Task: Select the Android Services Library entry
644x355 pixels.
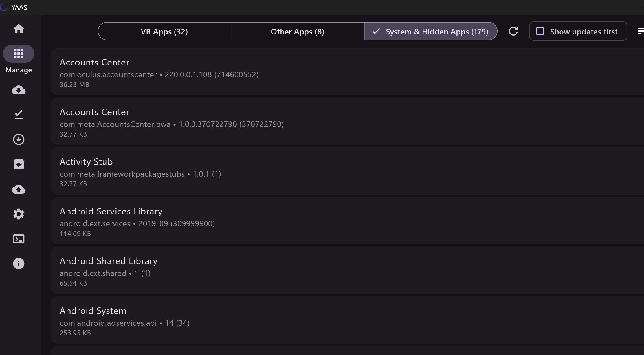Action: tap(347, 221)
